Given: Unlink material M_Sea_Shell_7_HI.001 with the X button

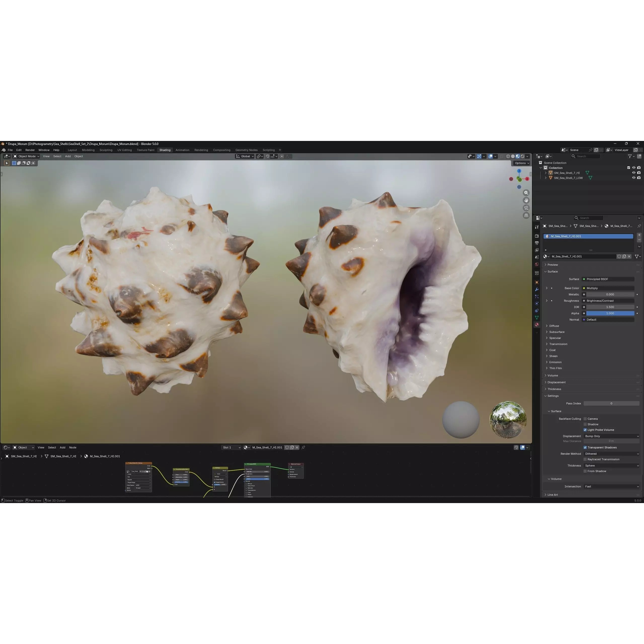Looking at the screenshot, I should [629, 256].
